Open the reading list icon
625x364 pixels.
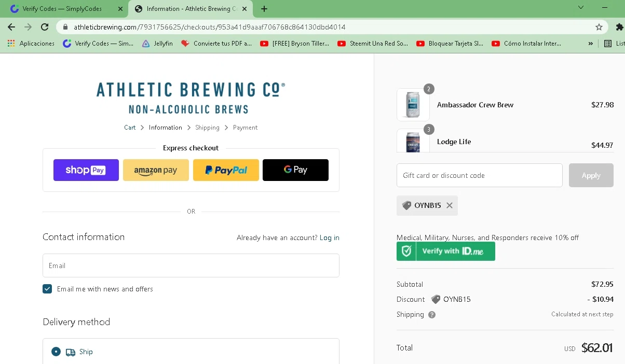(608, 44)
